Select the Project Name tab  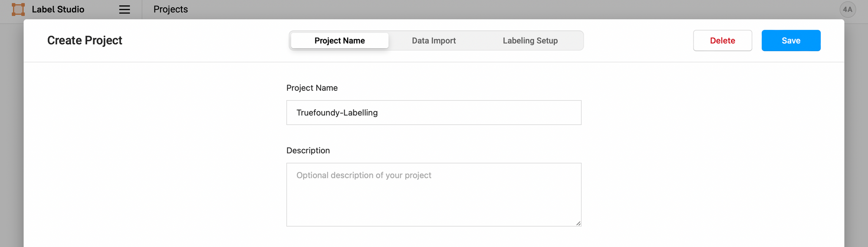click(339, 41)
